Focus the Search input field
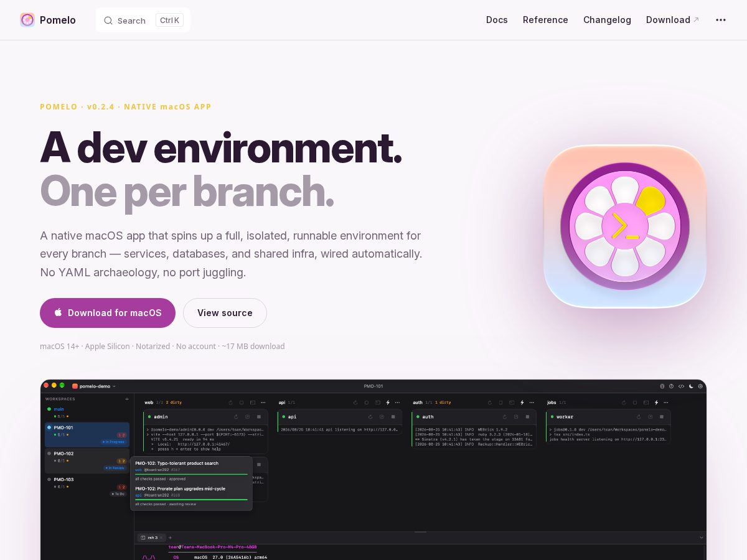This screenshot has width=747, height=560. click(143, 20)
